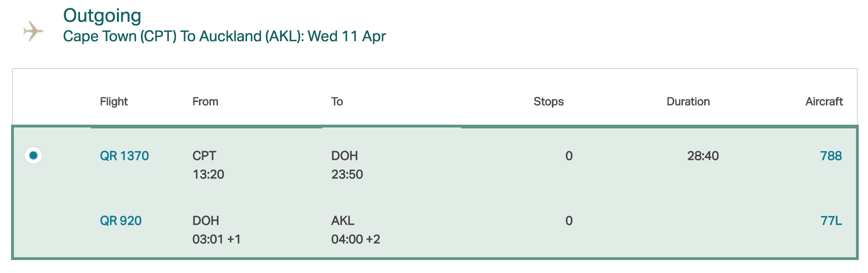Click the Cape Town to Auckland route title
The width and height of the screenshot is (868, 273).
coord(224,36)
